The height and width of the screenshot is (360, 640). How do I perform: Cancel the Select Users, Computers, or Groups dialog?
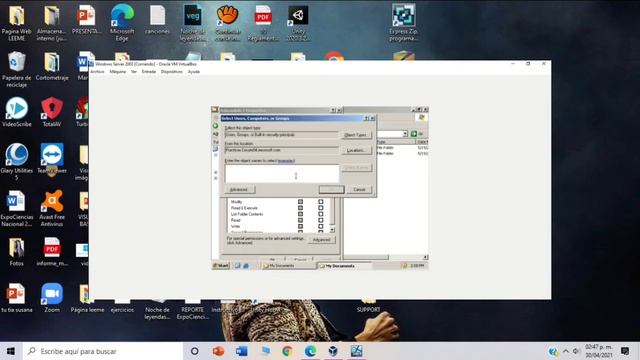click(x=359, y=189)
